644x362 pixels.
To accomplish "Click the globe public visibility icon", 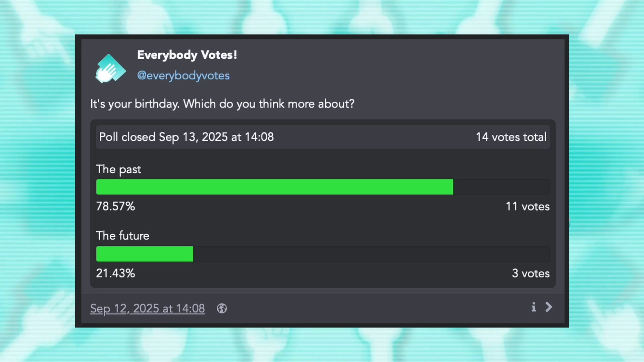I will point(222,308).
